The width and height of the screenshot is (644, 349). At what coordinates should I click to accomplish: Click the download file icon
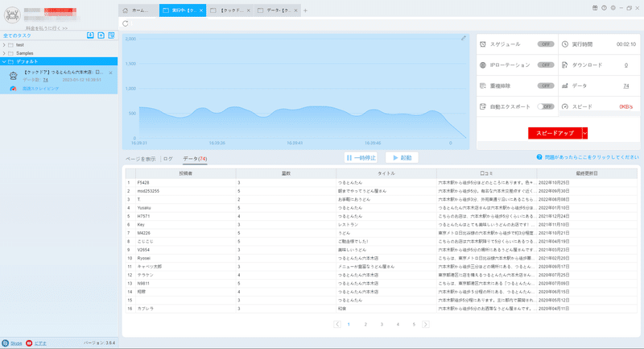[565, 65]
